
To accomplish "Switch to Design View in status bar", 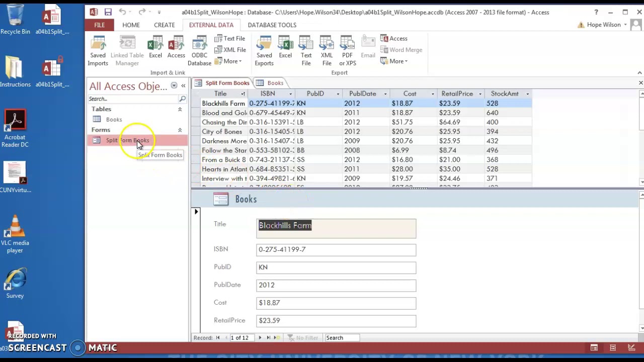I will (631, 348).
